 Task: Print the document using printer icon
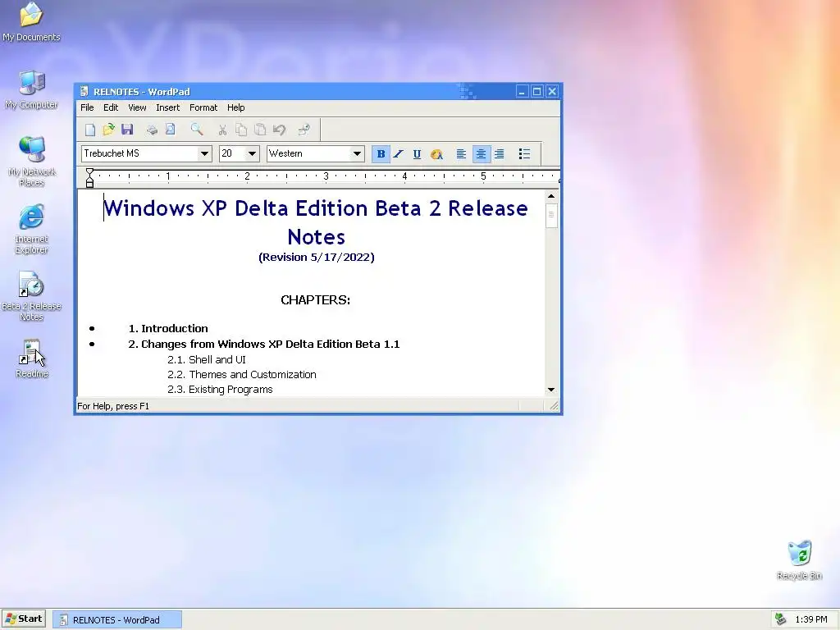[152, 130]
